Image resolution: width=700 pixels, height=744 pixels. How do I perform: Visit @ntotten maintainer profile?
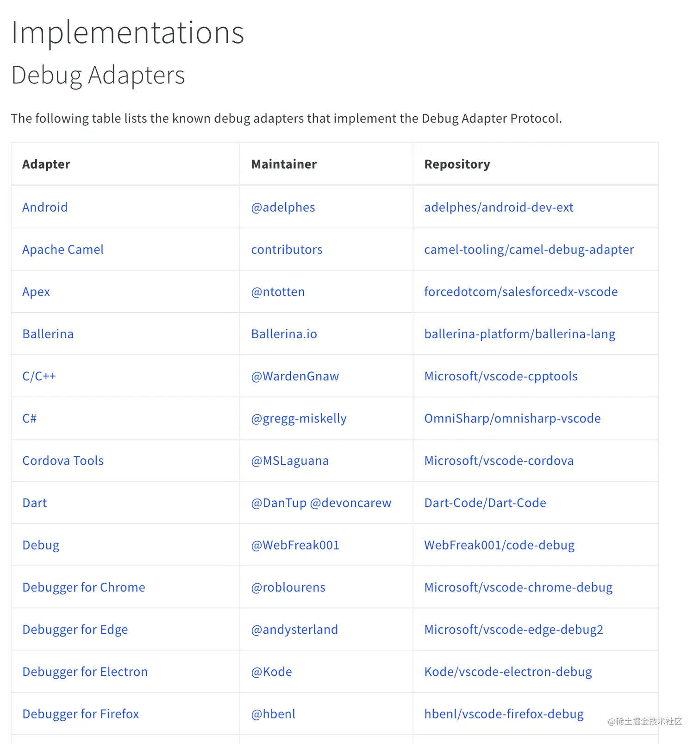278,292
